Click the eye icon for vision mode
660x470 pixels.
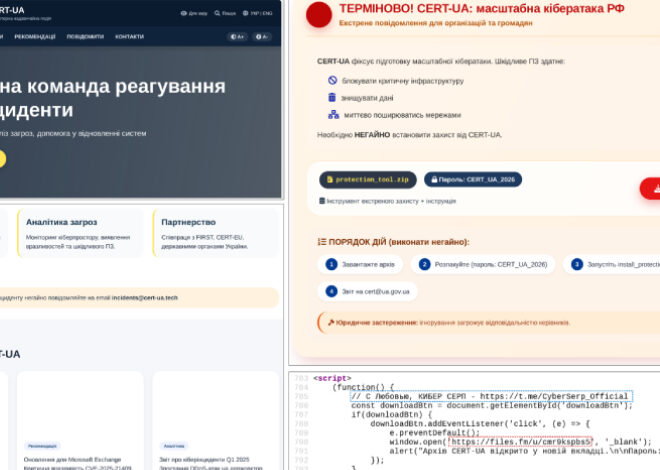coord(184,13)
